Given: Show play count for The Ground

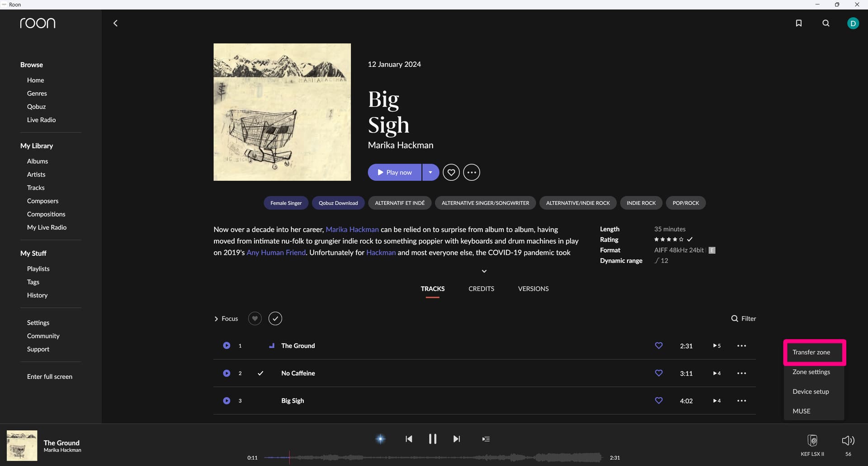Looking at the screenshot, I should pos(717,346).
